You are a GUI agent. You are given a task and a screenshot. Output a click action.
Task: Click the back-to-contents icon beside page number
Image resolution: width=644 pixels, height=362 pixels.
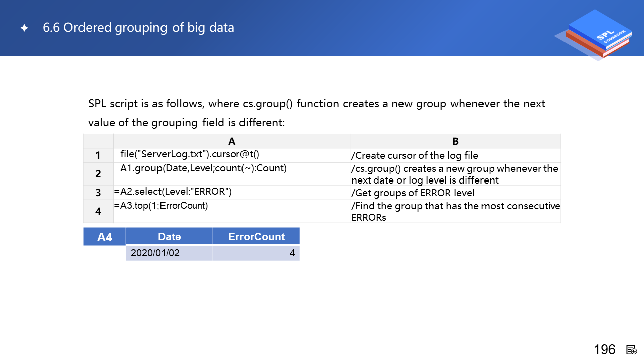[632, 350]
